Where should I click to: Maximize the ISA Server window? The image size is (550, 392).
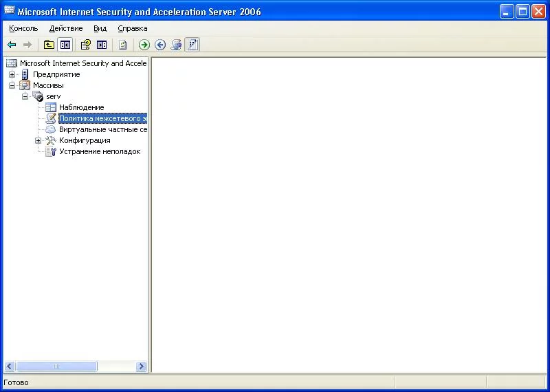pyautogui.click(x=522, y=12)
